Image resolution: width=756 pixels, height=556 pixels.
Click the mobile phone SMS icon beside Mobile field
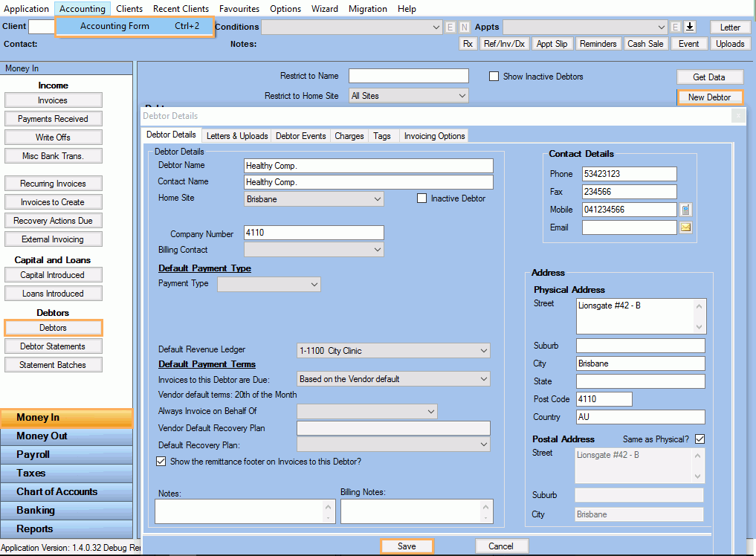pyautogui.click(x=685, y=209)
